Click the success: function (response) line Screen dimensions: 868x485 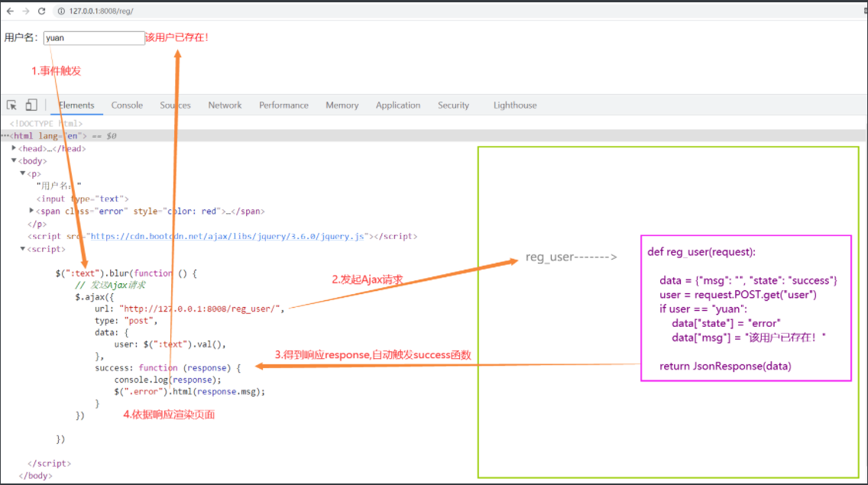[168, 368]
